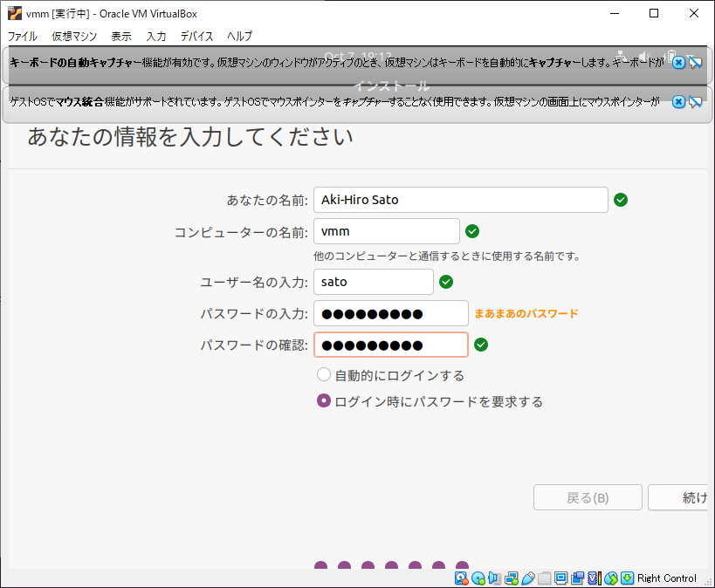Screen dimensions: 715x588
Task: Click the recording status icon
Action: point(577,578)
